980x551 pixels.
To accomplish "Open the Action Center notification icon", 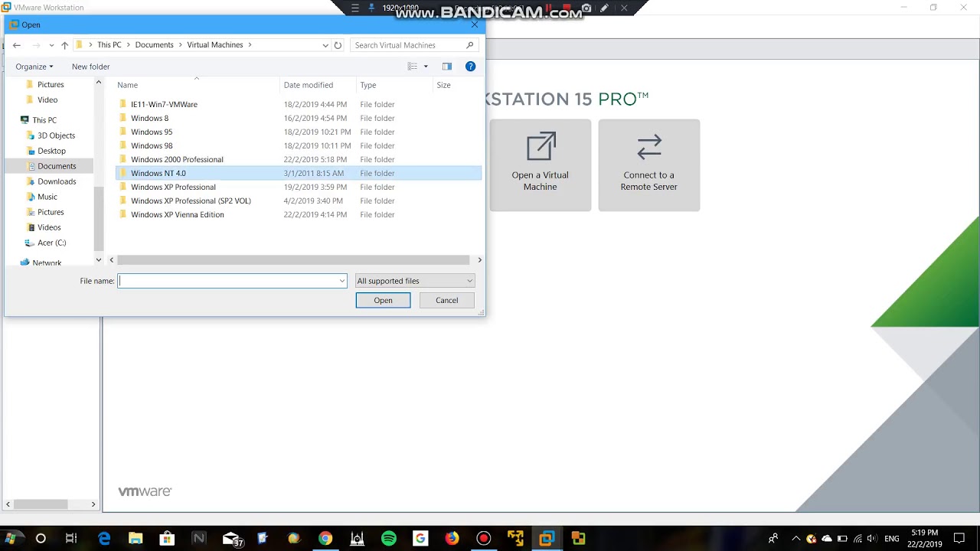I will tap(959, 539).
